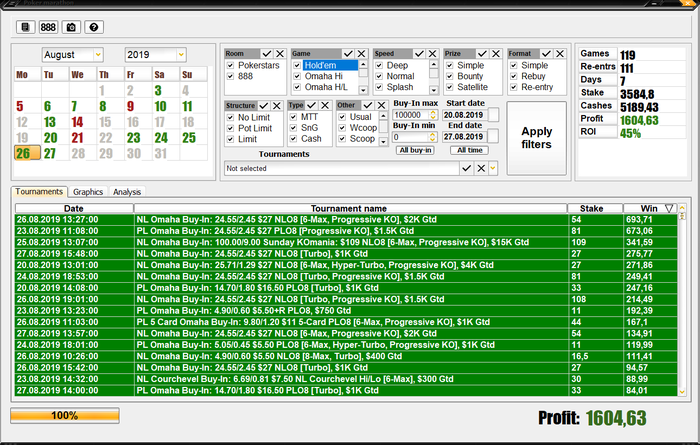
Task: Take a screenshot with the camera icon
Action: point(71,27)
